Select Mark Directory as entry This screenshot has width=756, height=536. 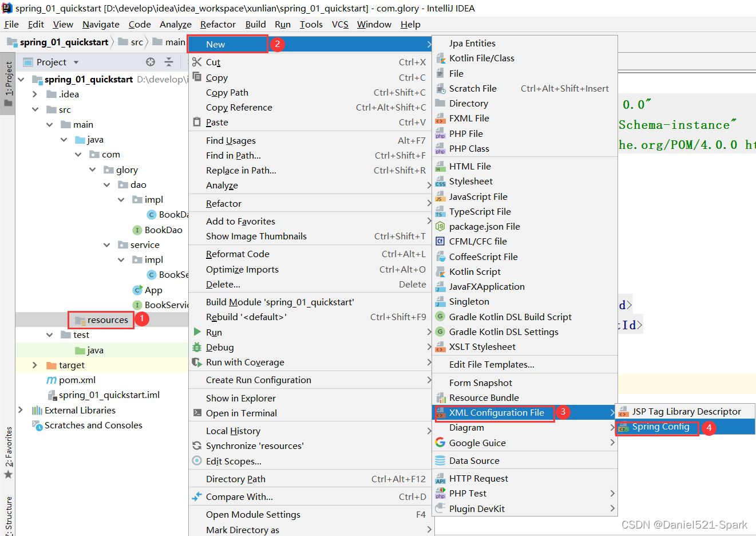pos(310,530)
